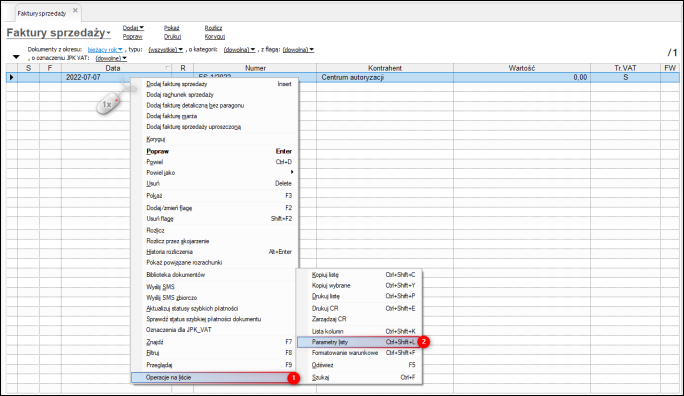Choose Aktualizuj statusy szybkich płatności
684x396 pixels.
[x=215, y=308]
